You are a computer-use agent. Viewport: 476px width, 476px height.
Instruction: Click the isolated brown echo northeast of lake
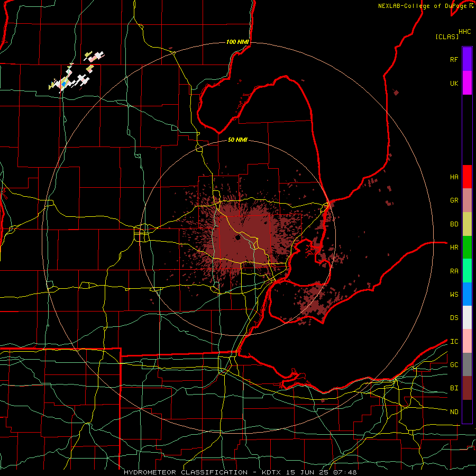[x=396, y=93]
